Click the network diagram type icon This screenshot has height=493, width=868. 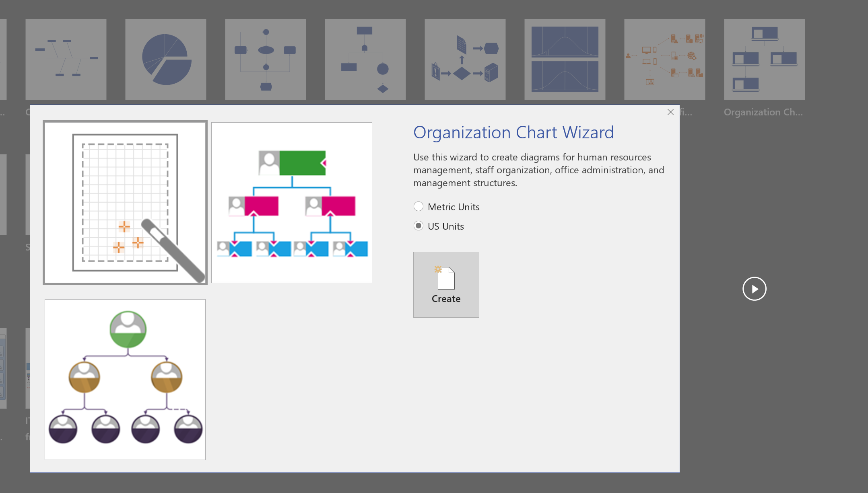tap(664, 58)
